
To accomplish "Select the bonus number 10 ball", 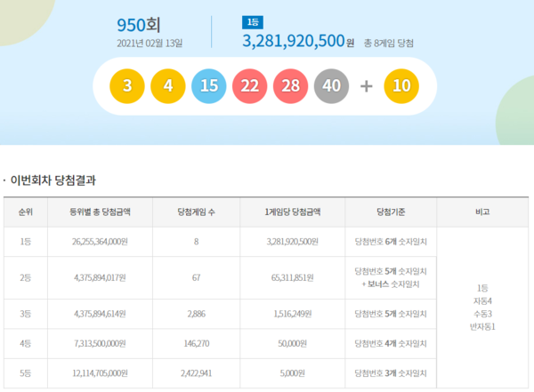I will 401,87.
